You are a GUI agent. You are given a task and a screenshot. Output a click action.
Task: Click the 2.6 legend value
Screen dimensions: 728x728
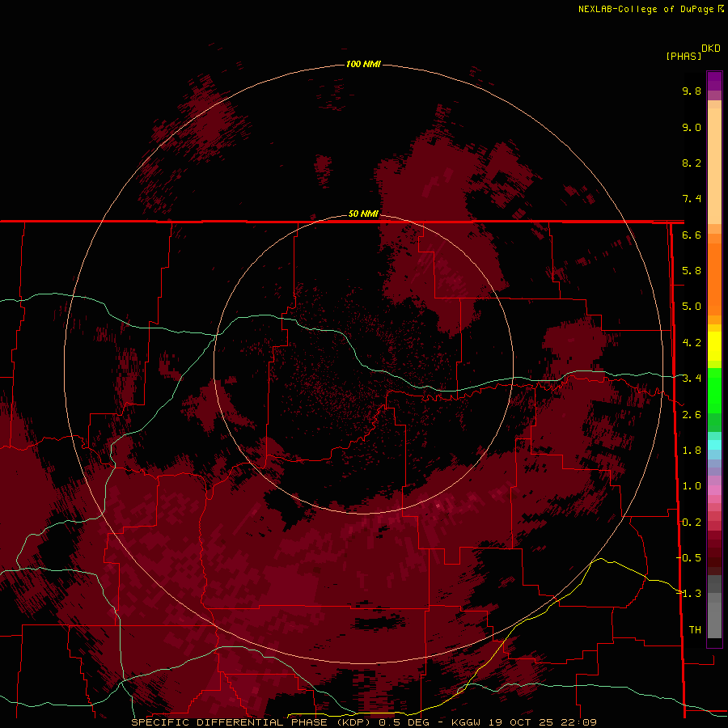click(692, 415)
